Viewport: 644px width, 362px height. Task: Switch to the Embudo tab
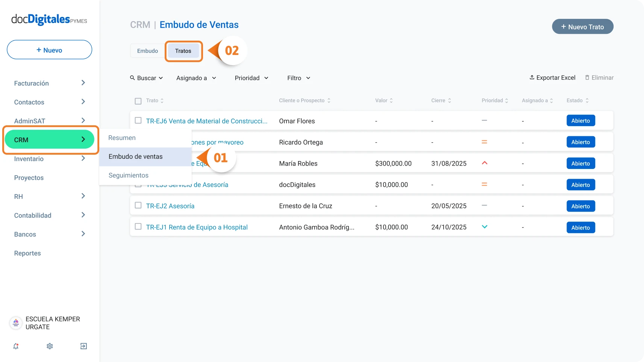pos(147,51)
